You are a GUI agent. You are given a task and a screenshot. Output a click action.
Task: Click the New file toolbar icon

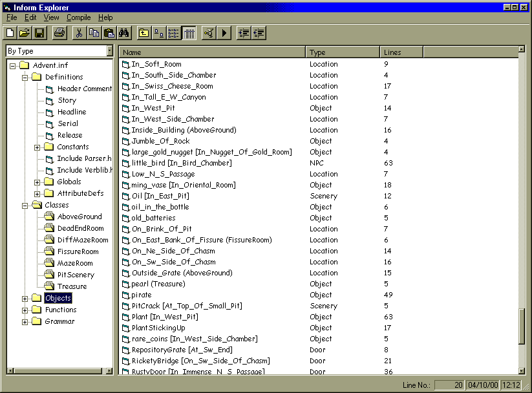pyautogui.click(x=10, y=33)
